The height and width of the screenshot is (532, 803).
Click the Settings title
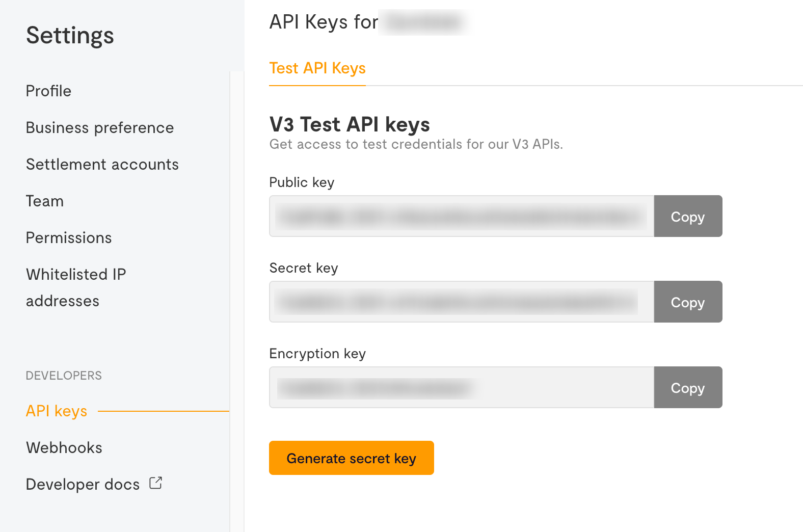pyautogui.click(x=70, y=36)
